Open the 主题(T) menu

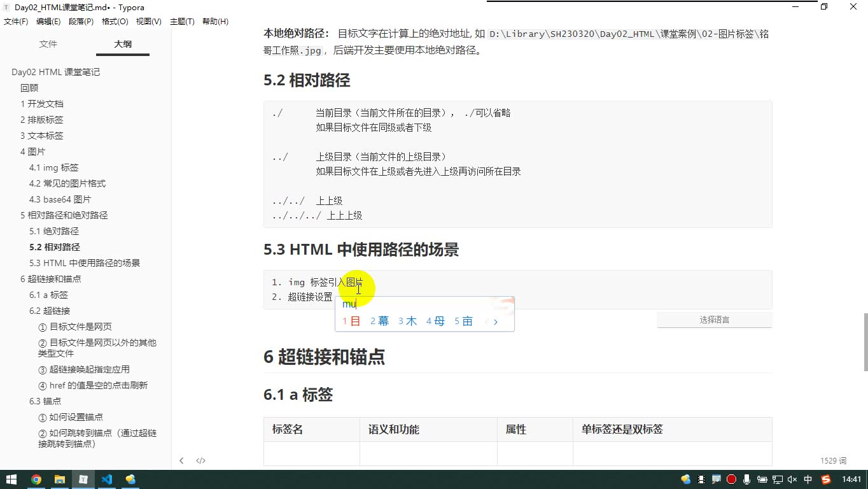pyautogui.click(x=182, y=22)
